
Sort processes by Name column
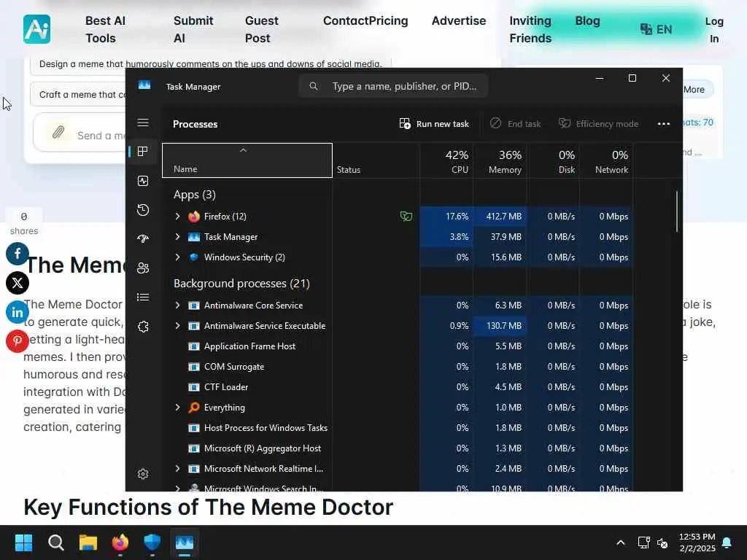click(x=247, y=160)
